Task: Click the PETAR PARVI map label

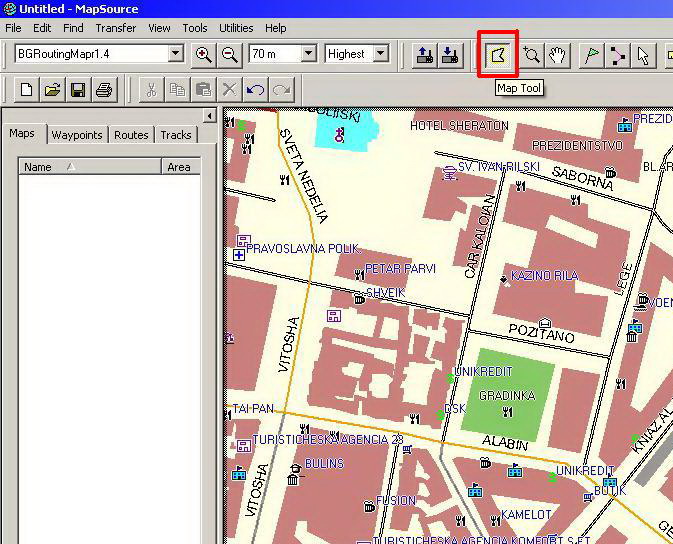Action: click(x=400, y=269)
